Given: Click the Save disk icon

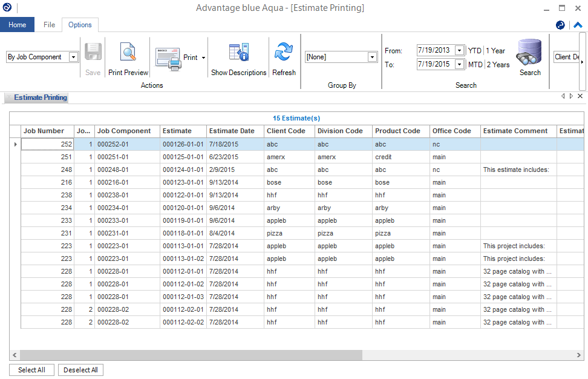Looking at the screenshot, I should 93,52.
